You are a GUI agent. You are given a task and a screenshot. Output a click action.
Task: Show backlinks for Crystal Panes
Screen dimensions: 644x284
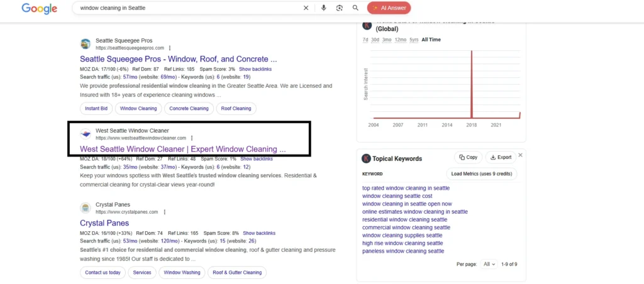pos(259,233)
